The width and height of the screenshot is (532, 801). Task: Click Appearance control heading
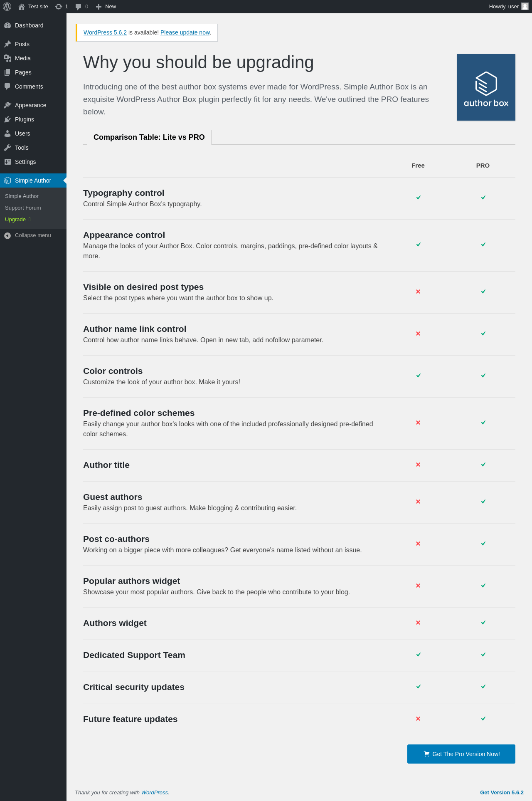coord(124,235)
